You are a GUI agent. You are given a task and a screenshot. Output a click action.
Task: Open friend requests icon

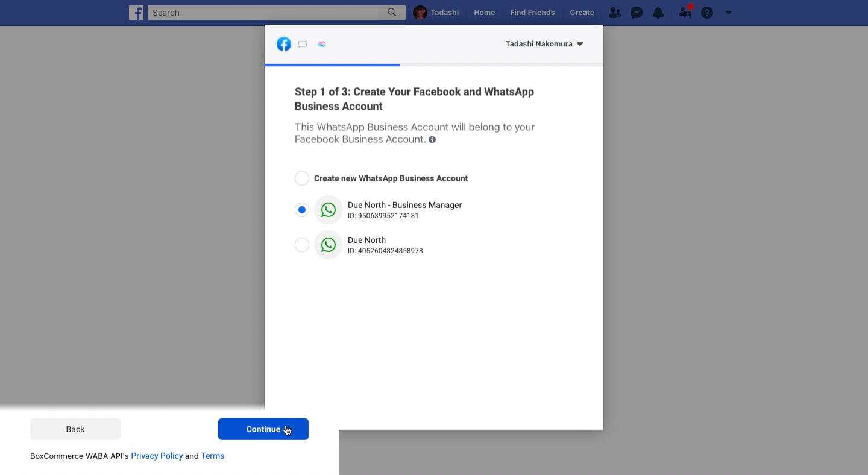(614, 13)
